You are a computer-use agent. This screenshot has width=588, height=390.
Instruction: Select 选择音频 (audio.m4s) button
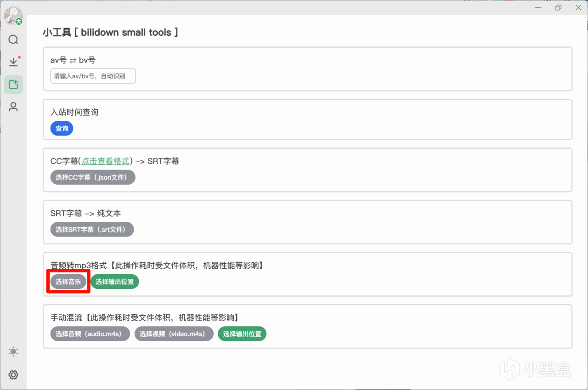[x=90, y=334]
